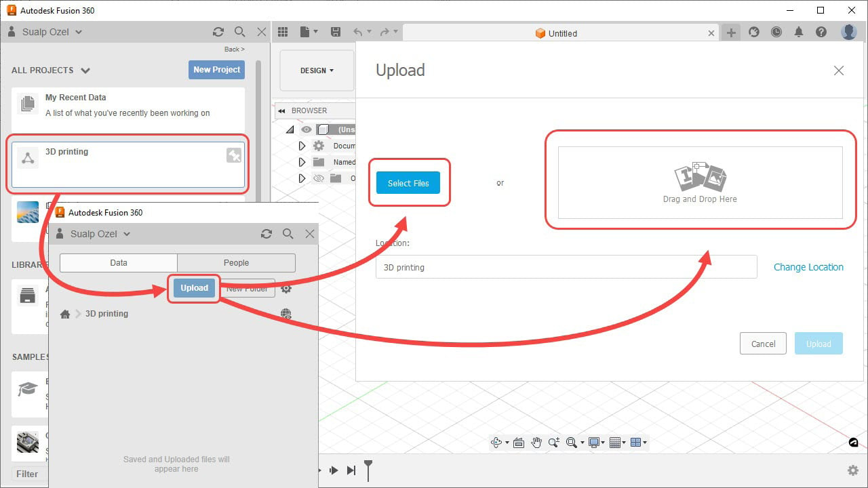Viewport: 868px width, 488px height.
Task: Collapse the BROWSER panel arrows
Action: (282, 110)
